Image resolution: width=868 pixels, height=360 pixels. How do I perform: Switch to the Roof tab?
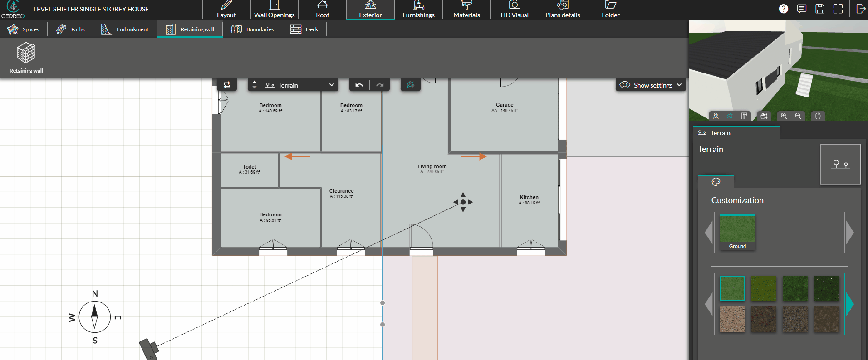point(322,10)
